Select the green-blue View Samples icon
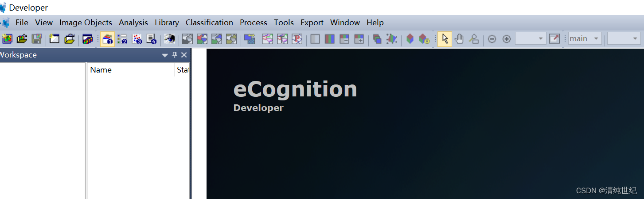The height and width of the screenshot is (199, 644). (x=217, y=39)
